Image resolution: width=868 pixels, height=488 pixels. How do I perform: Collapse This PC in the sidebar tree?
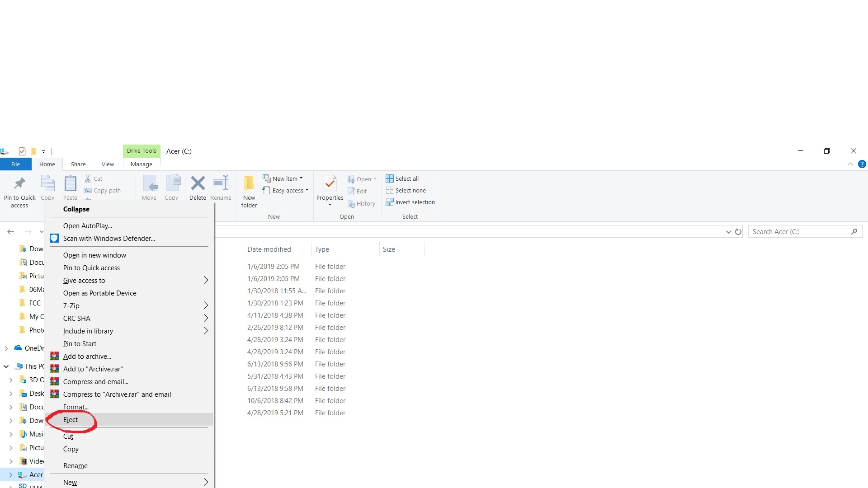tap(6, 366)
